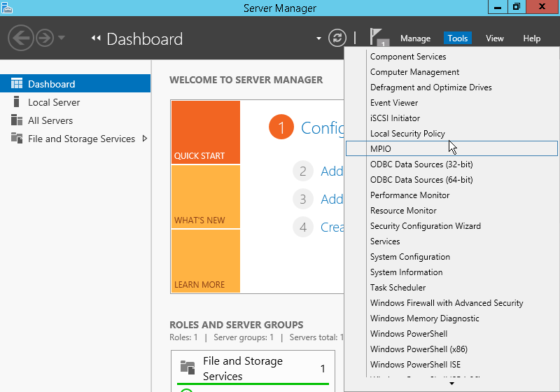Click the back navigation arrow

click(21, 38)
